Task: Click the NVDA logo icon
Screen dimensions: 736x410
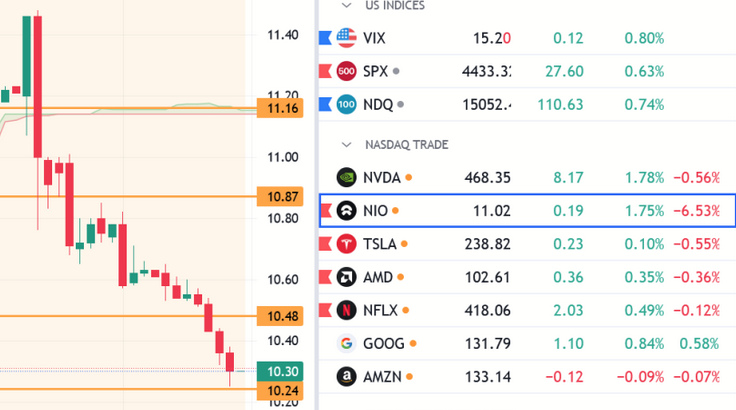Action: 347,178
